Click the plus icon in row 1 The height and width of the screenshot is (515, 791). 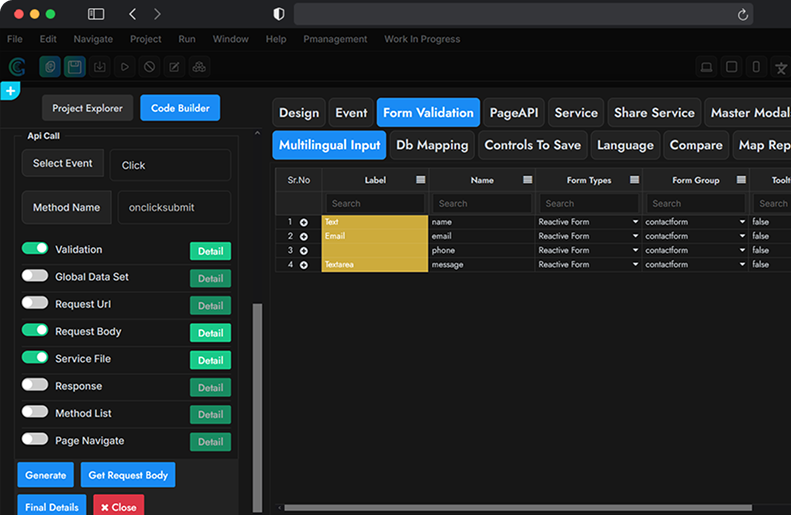304,222
